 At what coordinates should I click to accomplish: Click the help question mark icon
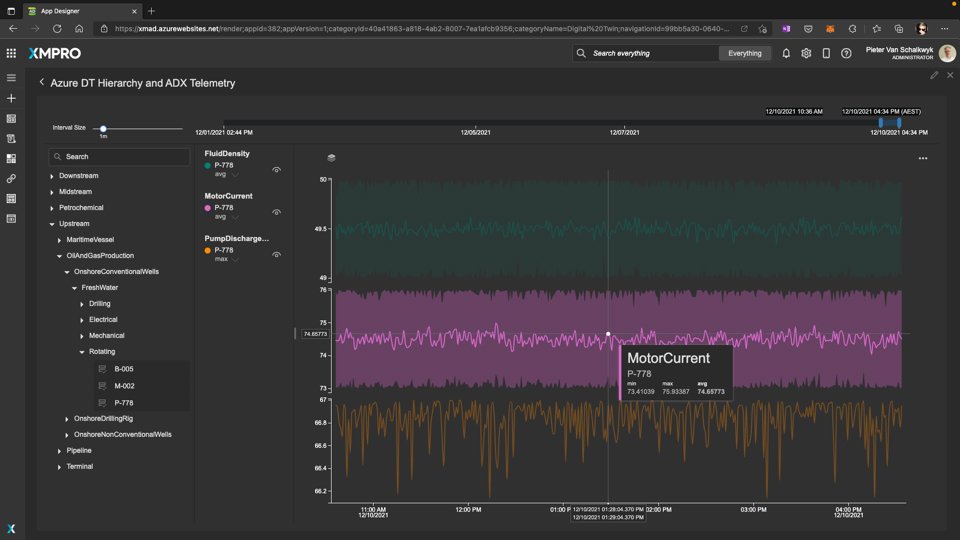(x=846, y=53)
